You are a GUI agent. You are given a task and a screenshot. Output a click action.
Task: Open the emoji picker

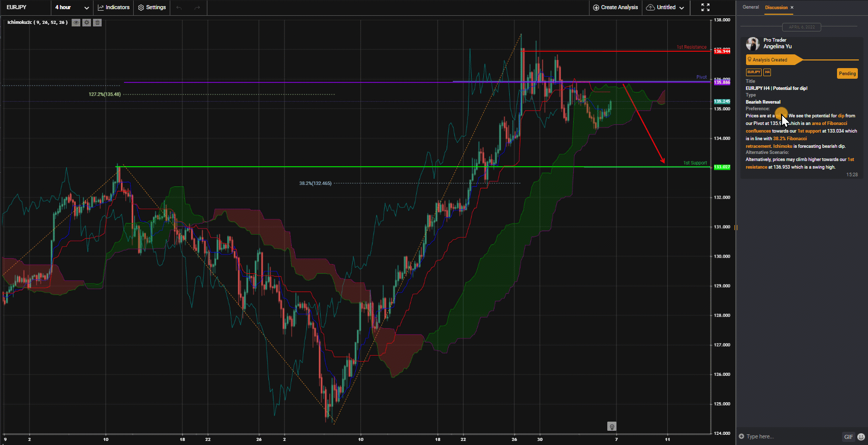861,437
